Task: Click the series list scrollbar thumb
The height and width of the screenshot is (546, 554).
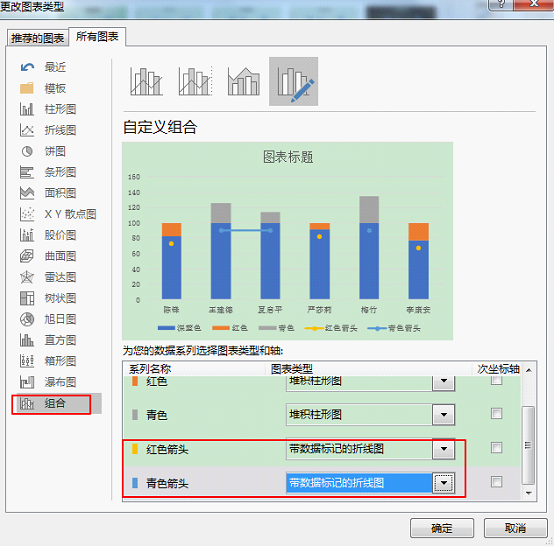Action: click(x=528, y=445)
